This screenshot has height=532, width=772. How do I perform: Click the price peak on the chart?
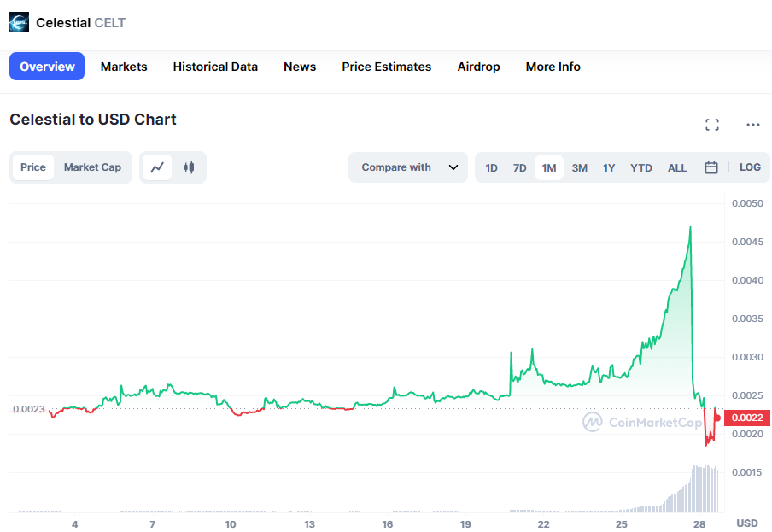pyautogui.click(x=690, y=227)
